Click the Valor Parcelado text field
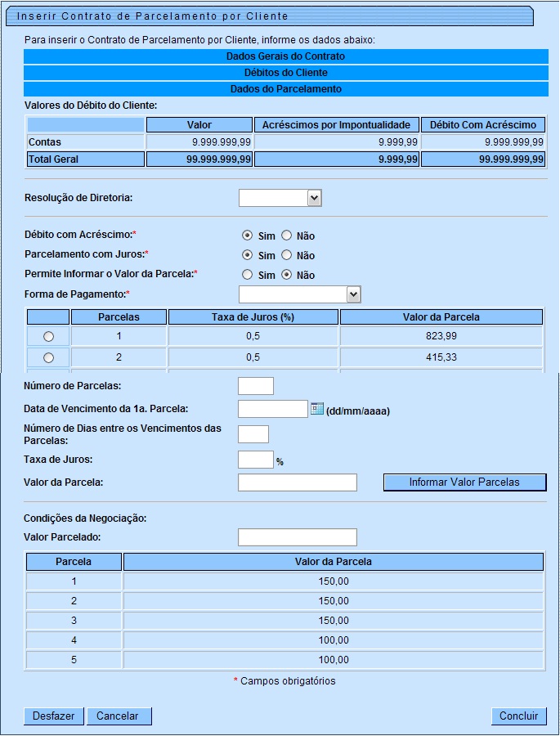560x736 pixels. coord(297,537)
